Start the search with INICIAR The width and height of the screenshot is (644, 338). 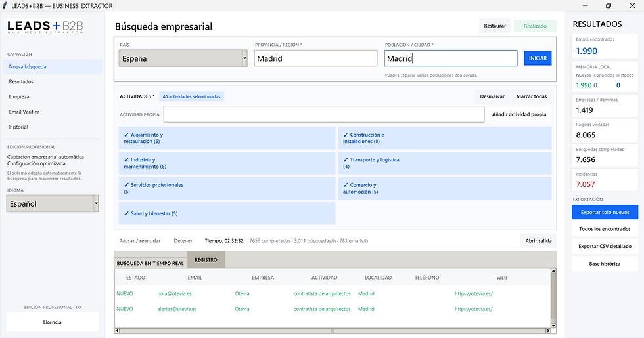pyautogui.click(x=538, y=58)
